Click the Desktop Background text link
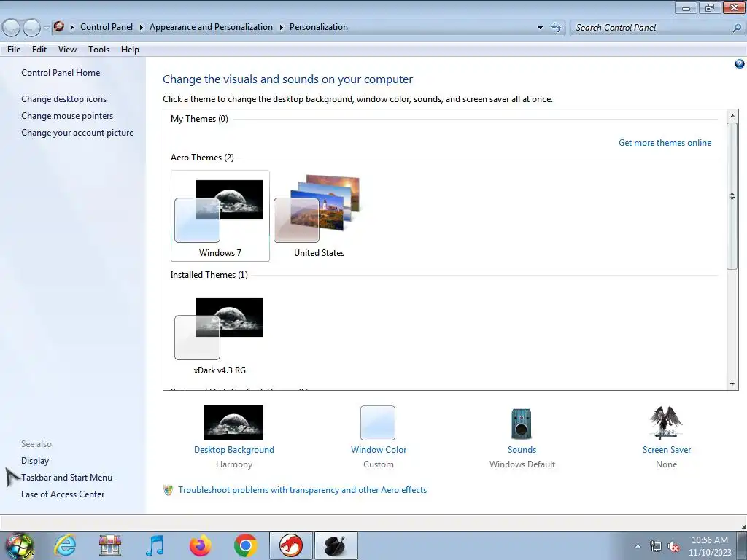 [x=234, y=450]
